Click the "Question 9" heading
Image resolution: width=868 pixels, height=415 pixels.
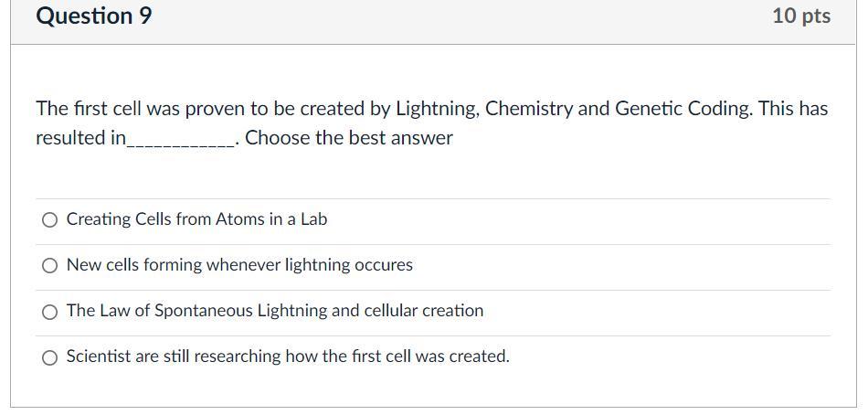(x=94, y=16)
